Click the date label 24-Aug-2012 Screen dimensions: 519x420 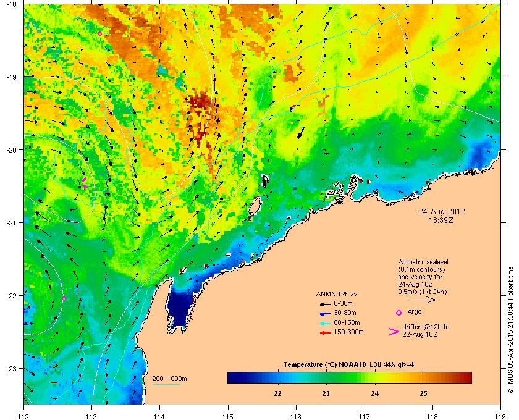coord(442,212)
